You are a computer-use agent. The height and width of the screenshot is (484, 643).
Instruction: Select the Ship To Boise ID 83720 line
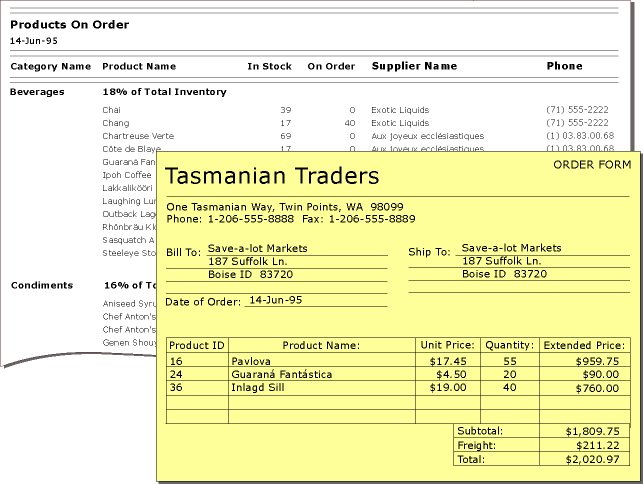tap(504, 274)
